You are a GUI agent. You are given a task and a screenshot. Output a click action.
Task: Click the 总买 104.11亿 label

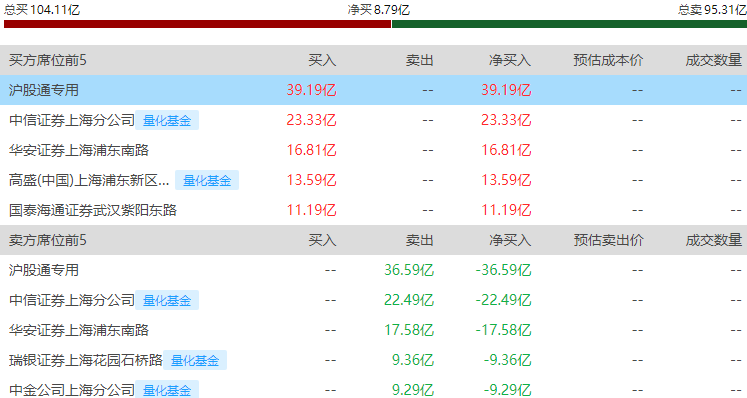tap(42, 10)
